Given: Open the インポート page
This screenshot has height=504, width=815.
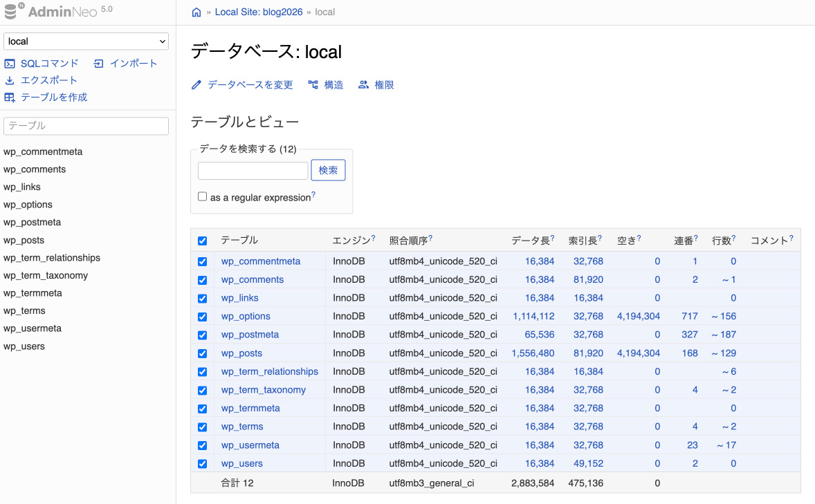Looking at the screenshot, I should (126, 64).
